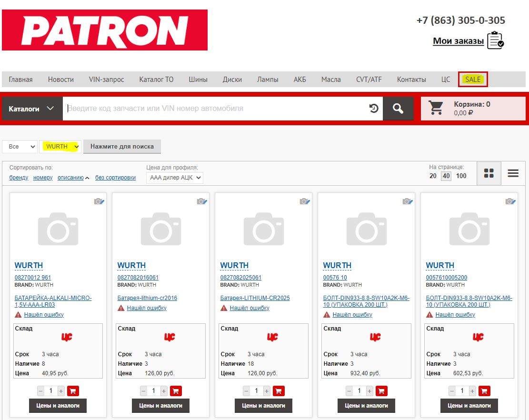The image size is (529, 420).
Task: Select без сортировки link
Action: (x=115, y=178)
